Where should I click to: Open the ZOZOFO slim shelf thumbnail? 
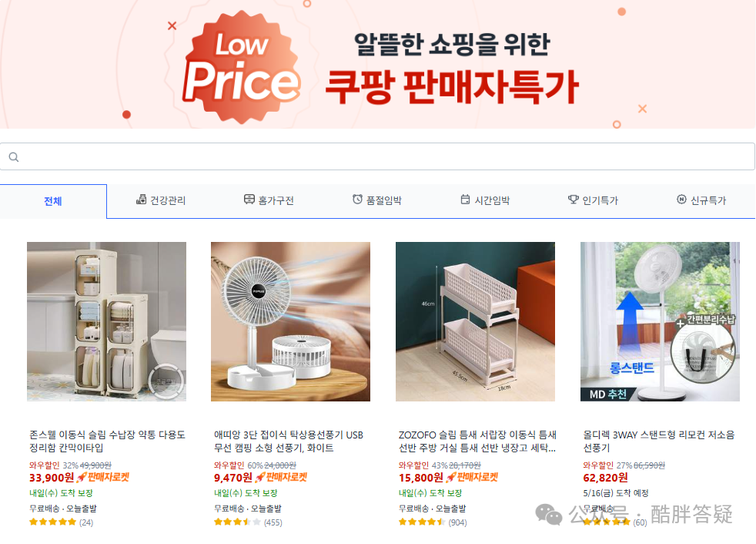click(476, 321)
